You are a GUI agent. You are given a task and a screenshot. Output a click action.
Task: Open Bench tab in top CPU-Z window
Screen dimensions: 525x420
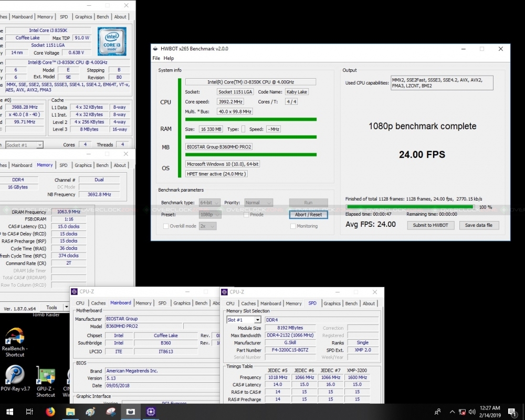[103, 17]
